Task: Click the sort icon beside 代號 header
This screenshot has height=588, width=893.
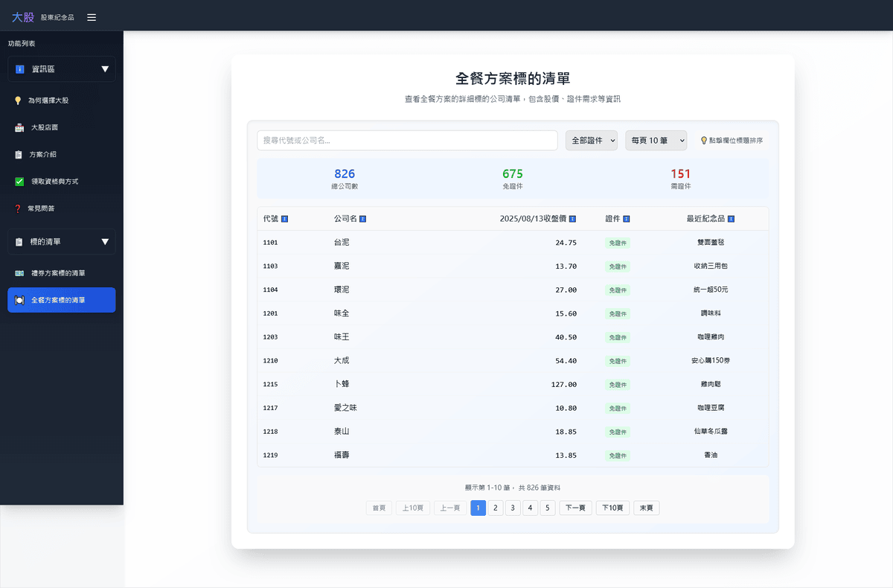Action: tap(284, 218)
